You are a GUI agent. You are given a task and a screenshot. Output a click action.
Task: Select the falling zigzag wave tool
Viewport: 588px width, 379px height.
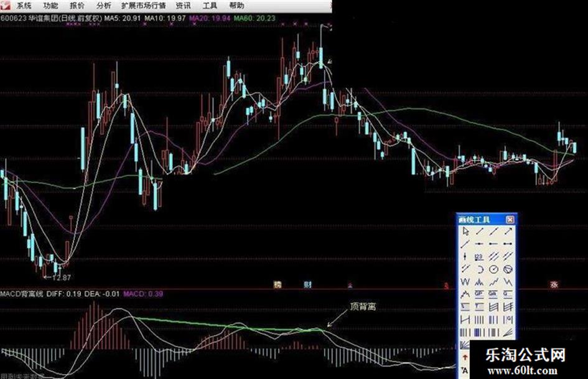[508, 282]
